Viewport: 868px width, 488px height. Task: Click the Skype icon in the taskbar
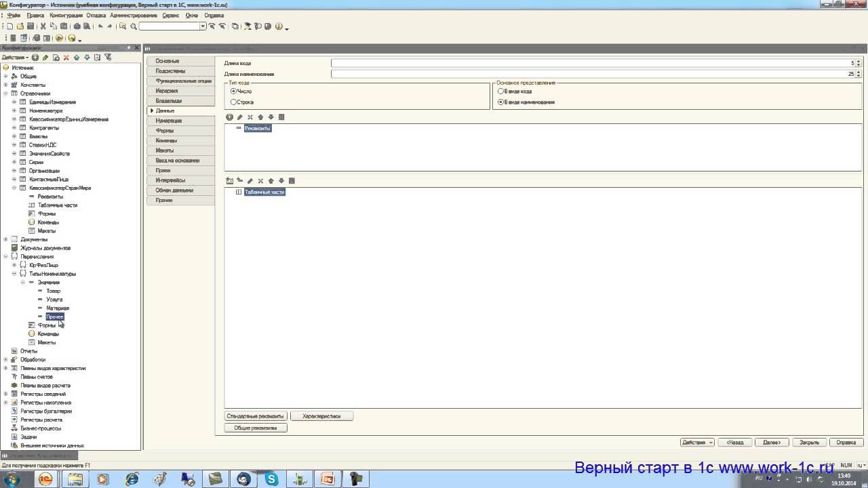[272, 479]
